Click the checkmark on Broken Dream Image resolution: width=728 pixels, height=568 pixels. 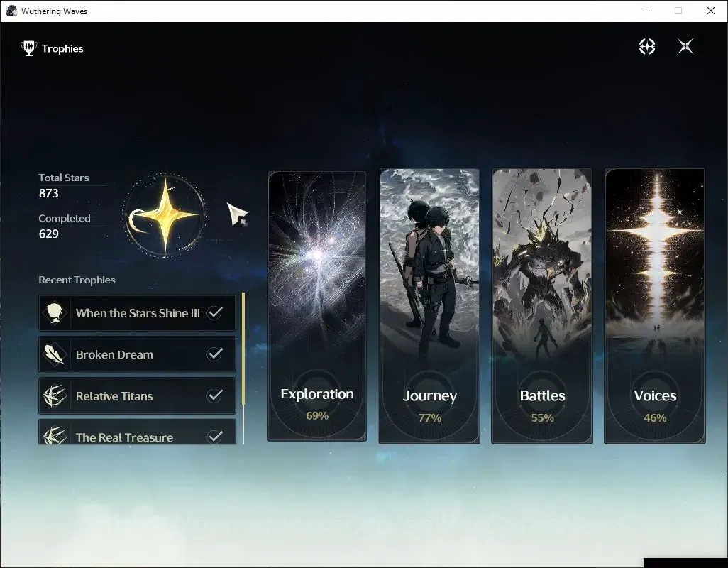click(214, 354)
